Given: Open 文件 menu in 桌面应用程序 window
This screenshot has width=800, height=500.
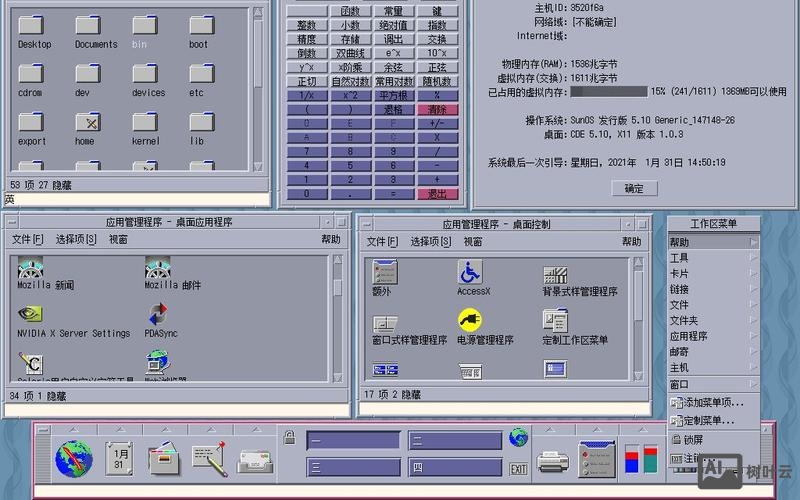Looking at the screenshot, I should pos(28,239).
